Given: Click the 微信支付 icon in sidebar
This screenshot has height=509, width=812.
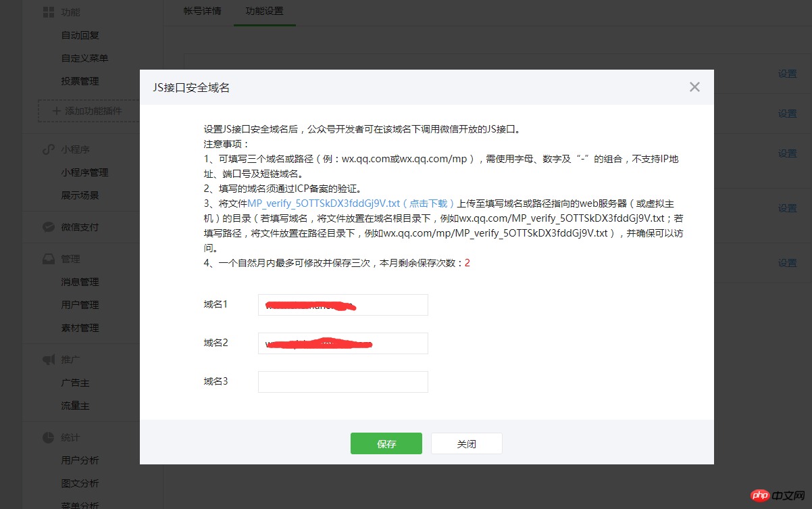Looking at the screenshot, I should click(x=48, y=227).
